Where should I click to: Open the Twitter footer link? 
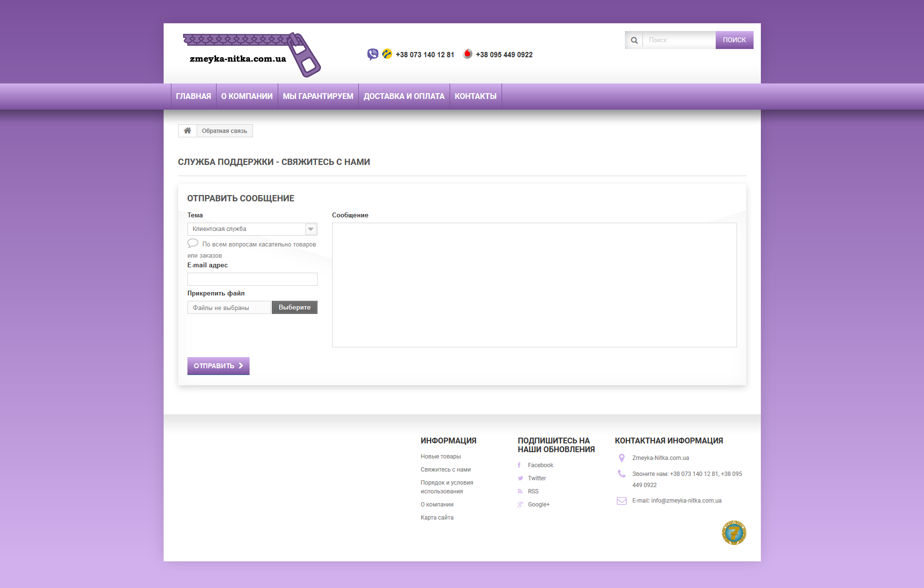point(537,478)
